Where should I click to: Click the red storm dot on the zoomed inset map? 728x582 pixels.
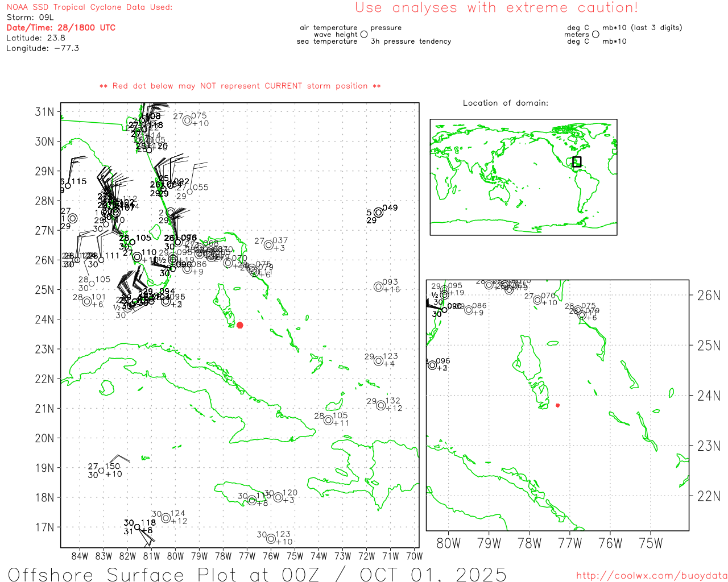[x=557, y=405]
